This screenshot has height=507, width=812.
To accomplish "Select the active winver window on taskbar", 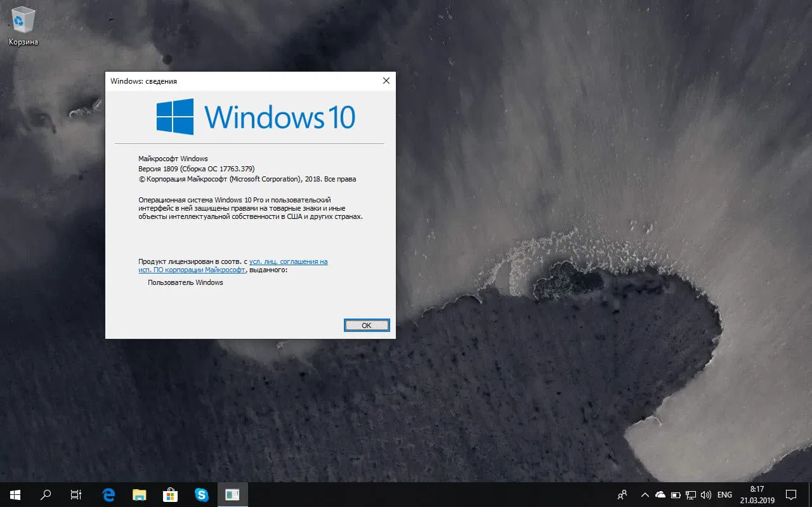I will coord(232,494).
